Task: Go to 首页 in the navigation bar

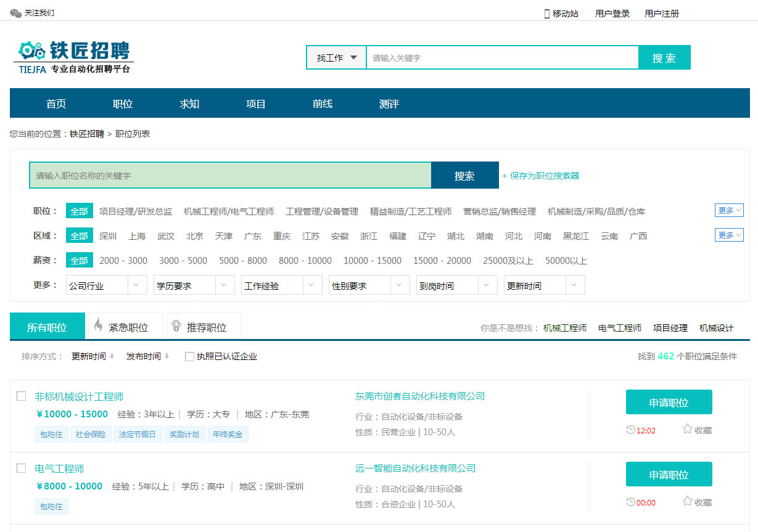Action: pos(56,104)
